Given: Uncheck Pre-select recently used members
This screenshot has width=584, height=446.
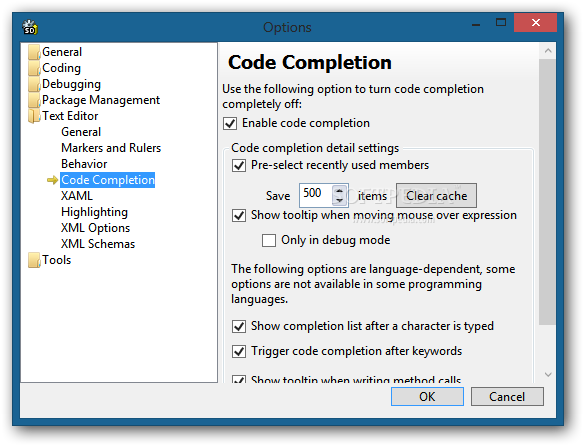Looking at the screenshot, I should click(x=239, y=165).
